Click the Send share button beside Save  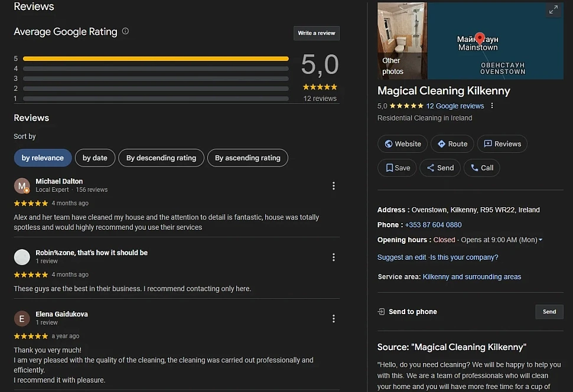click(x=440, y=168)
